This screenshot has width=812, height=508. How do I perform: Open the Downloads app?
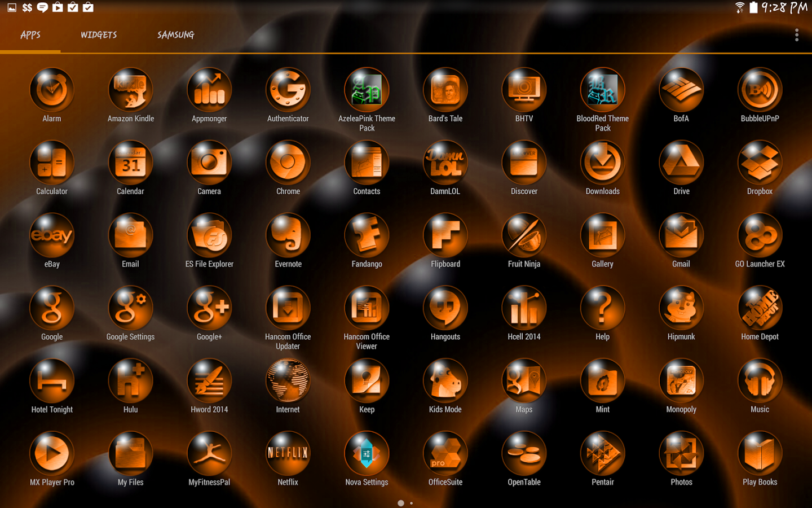pyautogui.click(x=603, y=163)
